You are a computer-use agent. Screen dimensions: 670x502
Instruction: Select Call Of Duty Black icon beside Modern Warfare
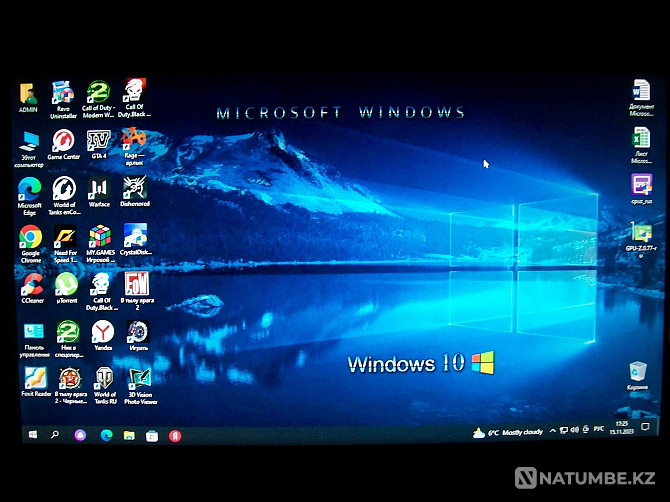pyautogui.click(x=134, y=98)
